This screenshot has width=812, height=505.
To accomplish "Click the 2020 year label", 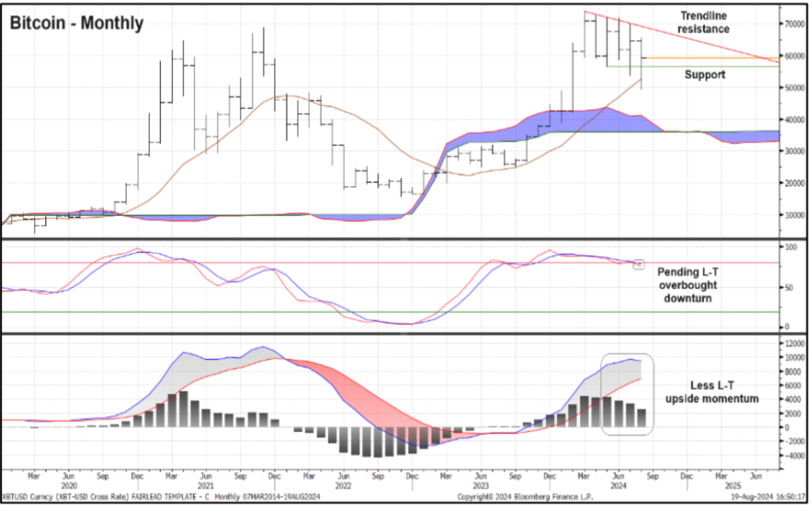I will 69,486.
